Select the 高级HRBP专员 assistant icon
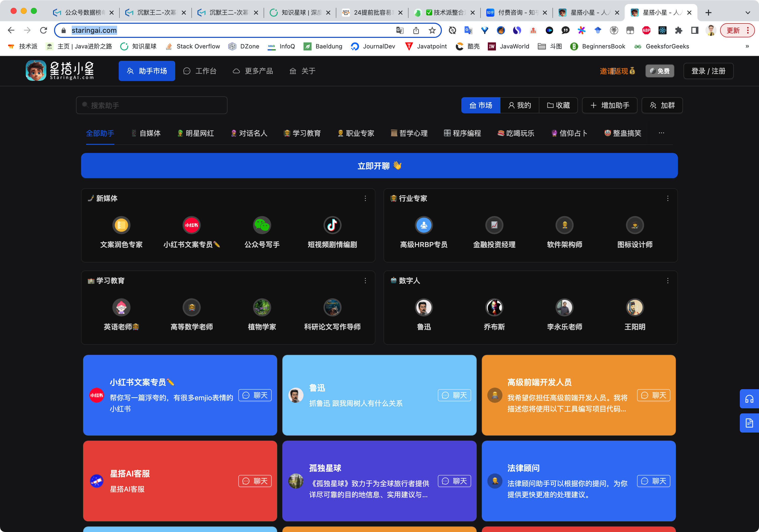The image size is (759, 532). coord(424,225)
